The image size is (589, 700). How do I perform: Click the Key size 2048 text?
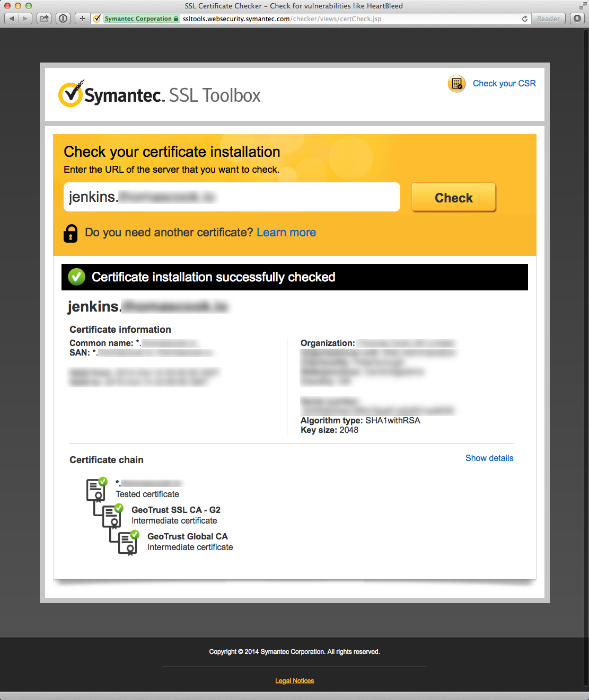click(330, 430)
